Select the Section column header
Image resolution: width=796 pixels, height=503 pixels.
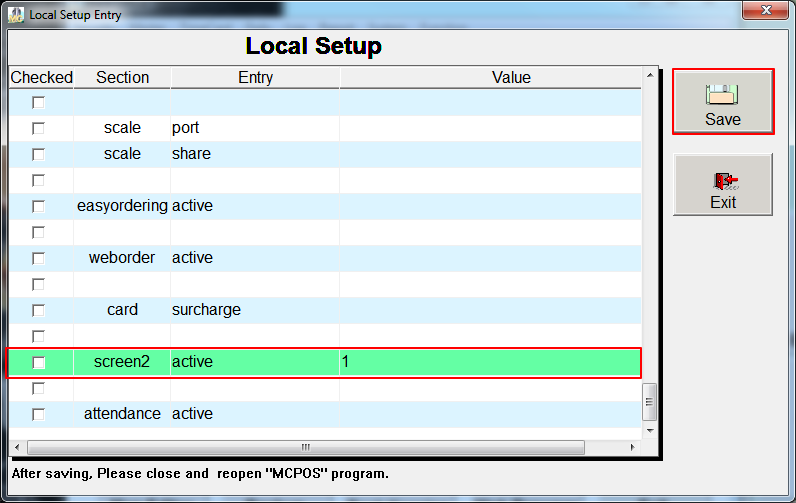pyautogui.click(x=122, y=78)
